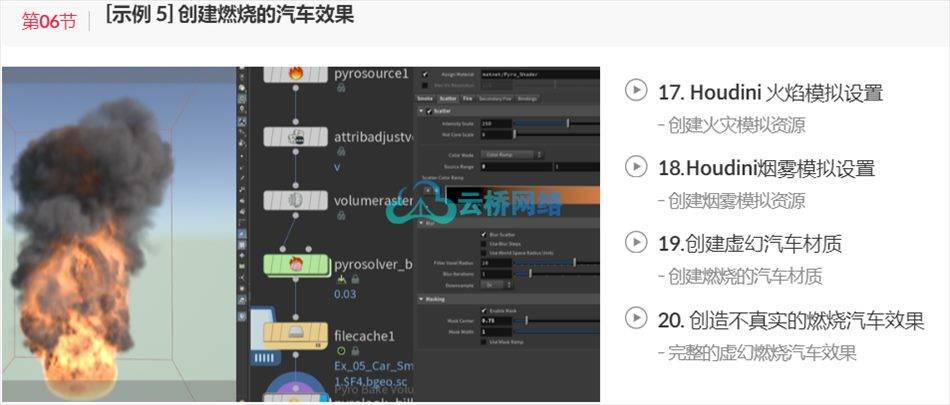
Task: Enable Use World Space Radius Units
Action: [x=483, y=253]
